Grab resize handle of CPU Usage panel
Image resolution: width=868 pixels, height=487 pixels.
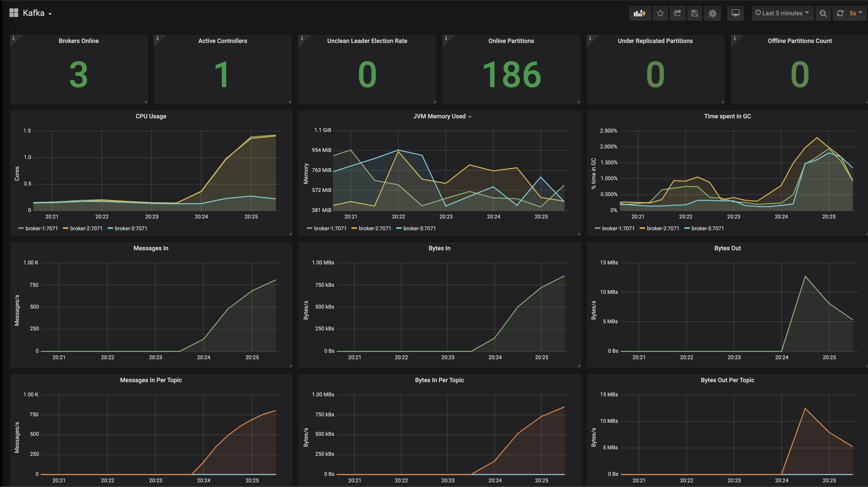[290, 234]
